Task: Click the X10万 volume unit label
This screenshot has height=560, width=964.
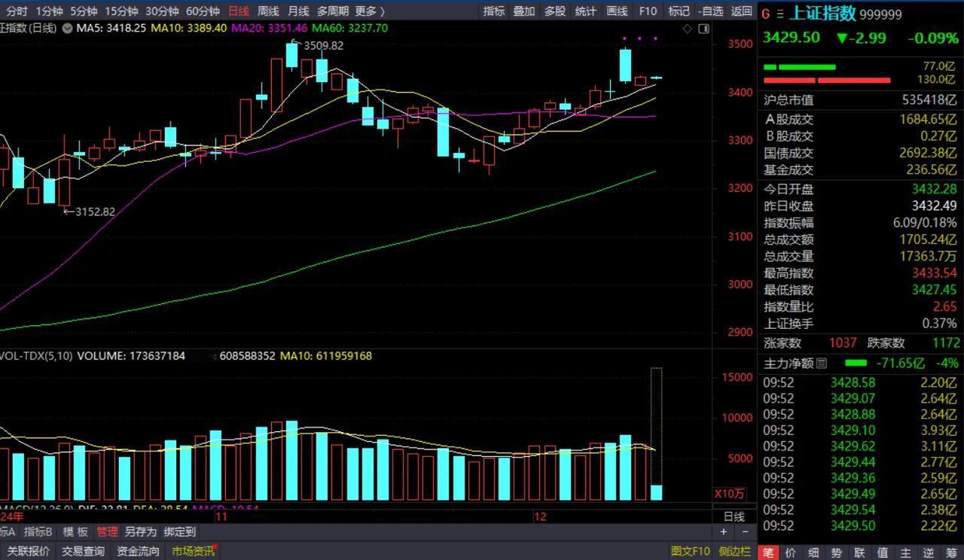Action: [x=729, y=494]
